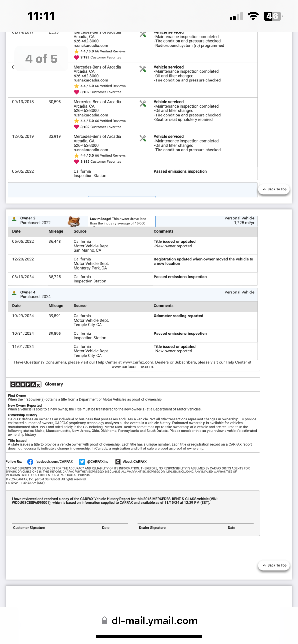This screenshot has width=298, height=644.
Task: Tap the lock icon in the address bar
Action: point(104,621)
